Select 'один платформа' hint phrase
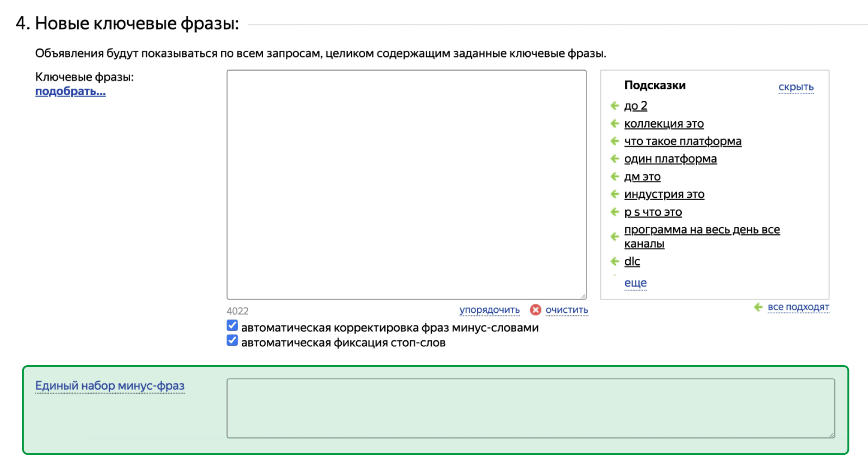This screenshot has height=467, width=868. pyautogui.click(x=670, y=159)
